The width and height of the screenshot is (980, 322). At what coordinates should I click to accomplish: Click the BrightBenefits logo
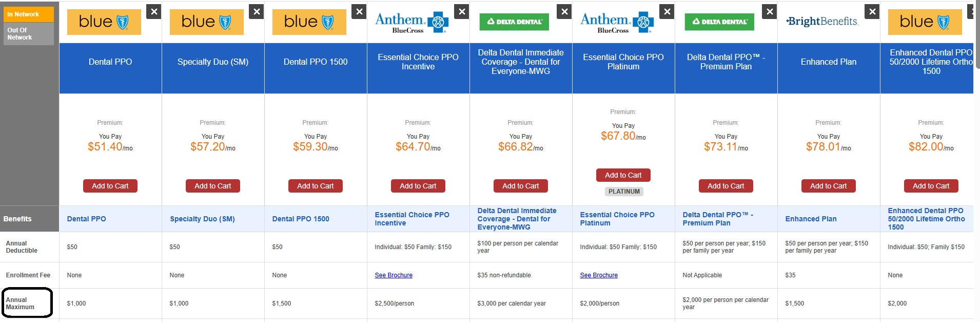pyautogui.click(x=822, y=22)
